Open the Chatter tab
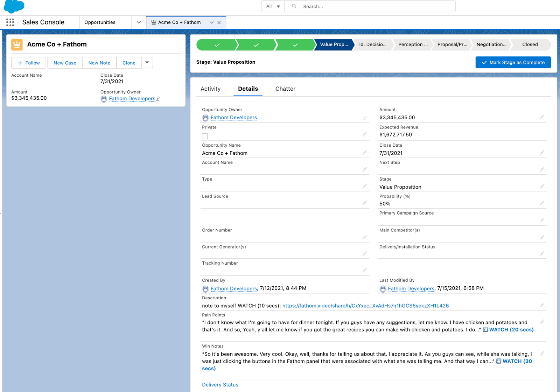This screenshot has height=392, width=560. click(x=285, y=89)
